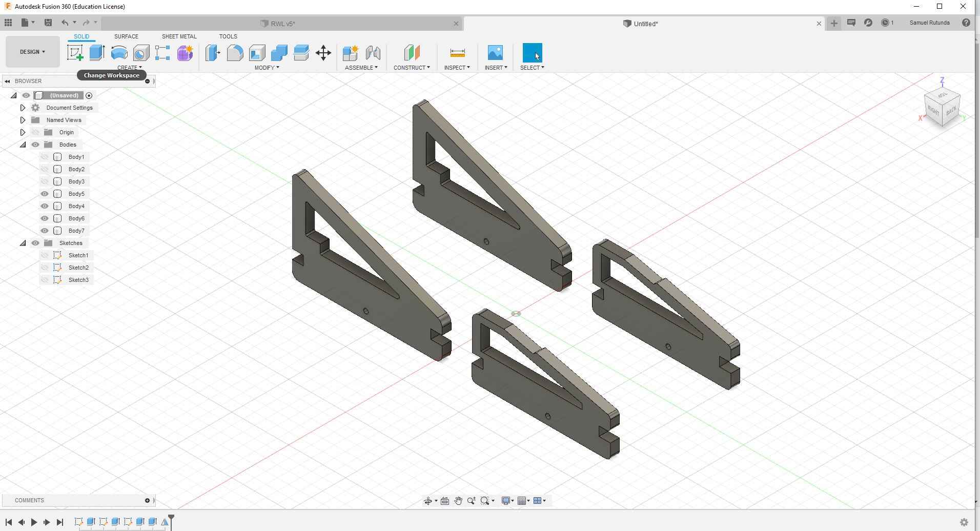This screenshot has height=531, width=980.
Task: Expand the Named Views node
Action: 23,120
